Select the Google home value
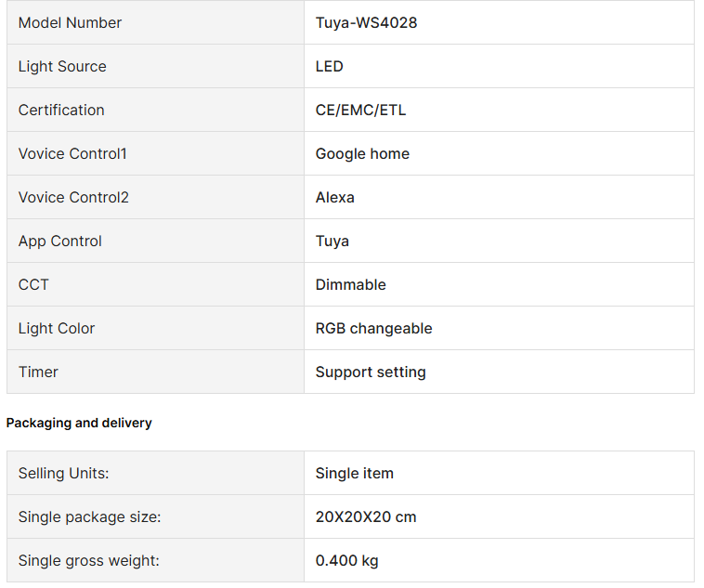This screenshot has height=588, width=704. (x=362, y=153)
